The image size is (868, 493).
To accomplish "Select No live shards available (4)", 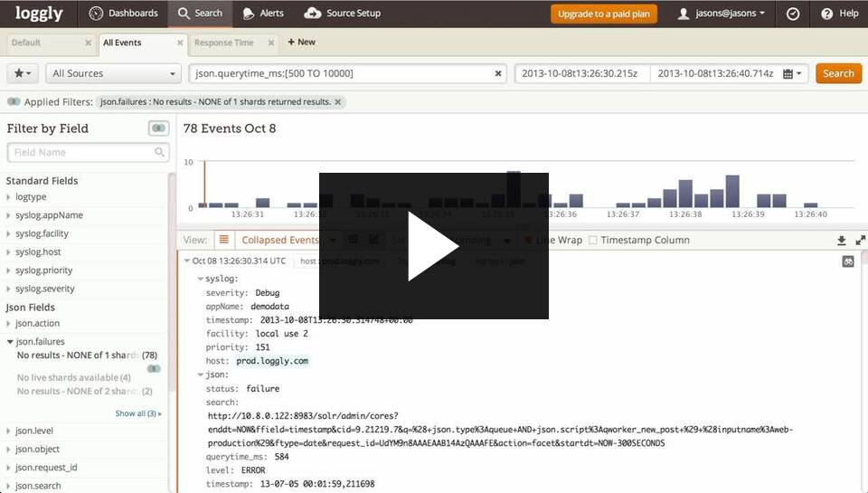I will pos(73,377).
